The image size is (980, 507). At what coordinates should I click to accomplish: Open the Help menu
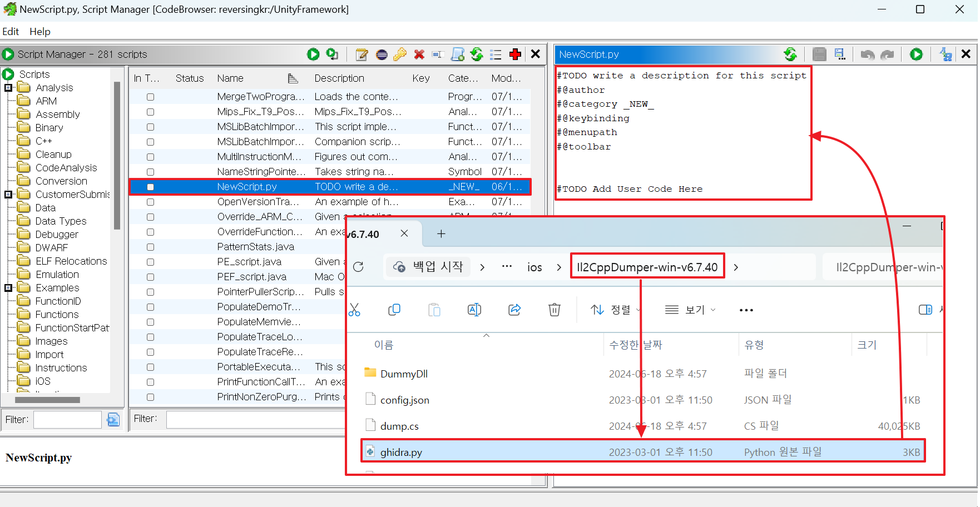click(x=40, y=32)
